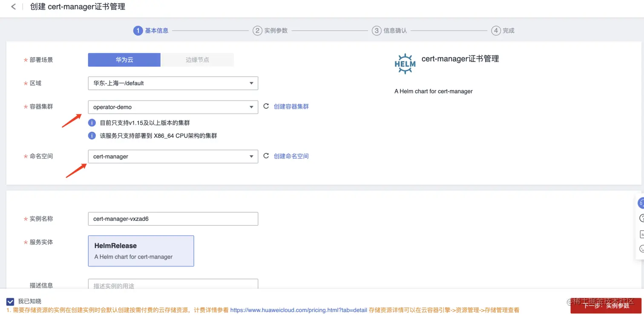The image size is (644, 315).
Task: Switch to the 边缘节点 deployment scenario
Action: [x=197, y=60]
